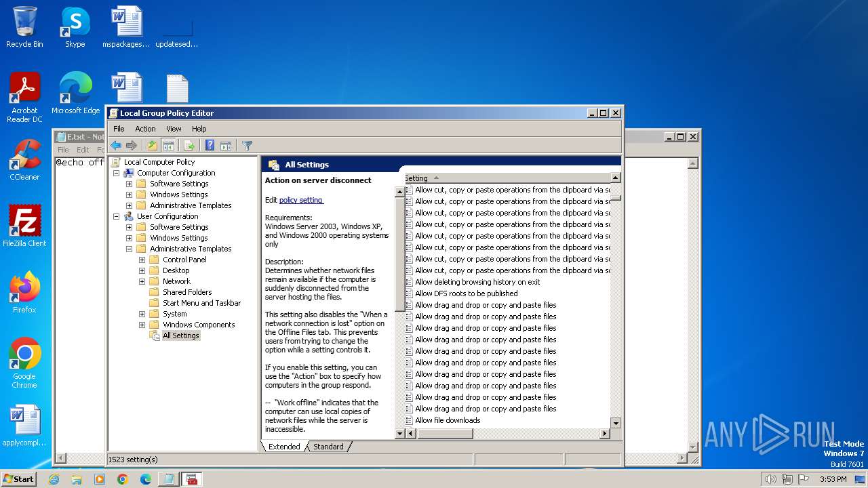Image resolution: width=868 pixels, height=488 pixels.
Task: Expand the Network tree node
Action: 142,281
